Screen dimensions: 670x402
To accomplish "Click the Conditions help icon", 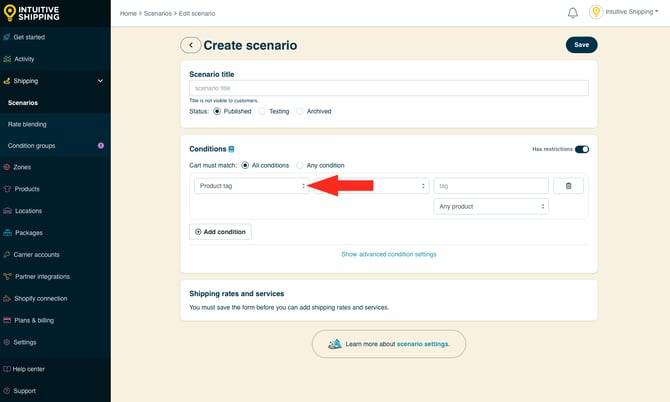I will tap(232, 149).
